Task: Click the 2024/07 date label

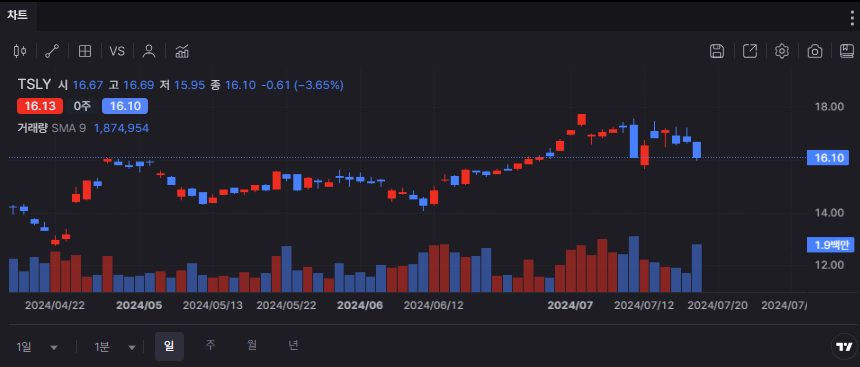Action: [570, 305]
